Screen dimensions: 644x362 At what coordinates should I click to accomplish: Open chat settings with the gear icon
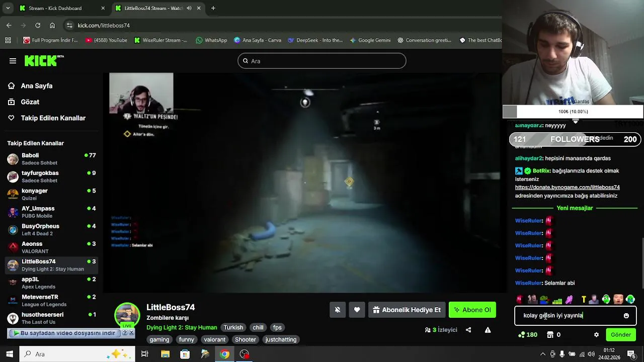coord(596,335)
